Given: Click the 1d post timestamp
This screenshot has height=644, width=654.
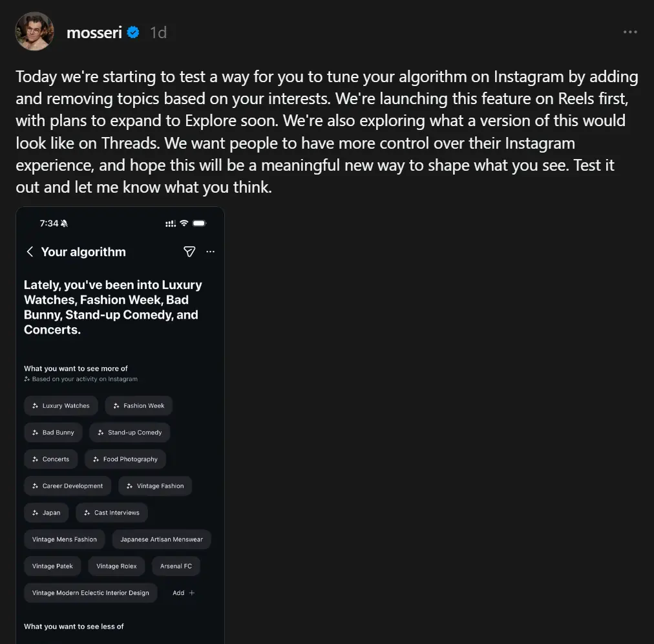Looking at the screenshot, I should (158, 32).
